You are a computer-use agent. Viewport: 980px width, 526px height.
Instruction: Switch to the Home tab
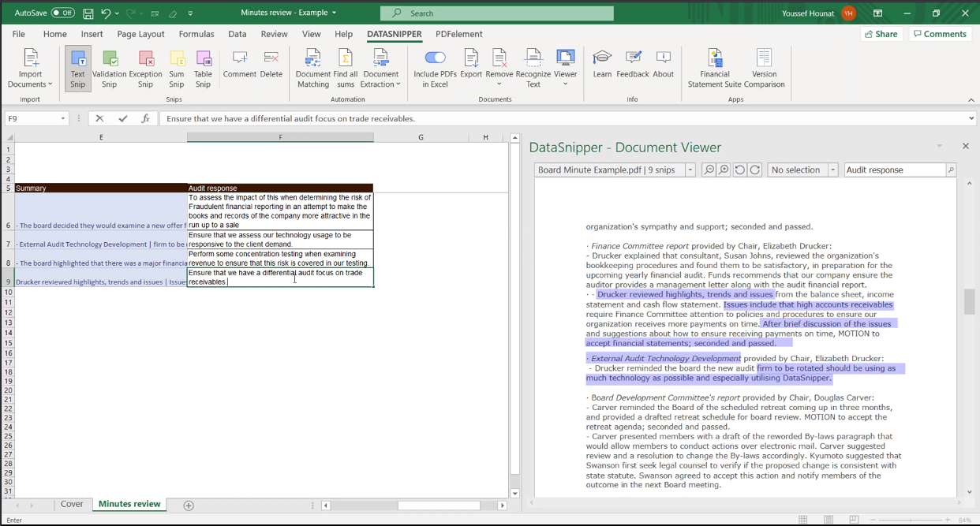[55, 34]
